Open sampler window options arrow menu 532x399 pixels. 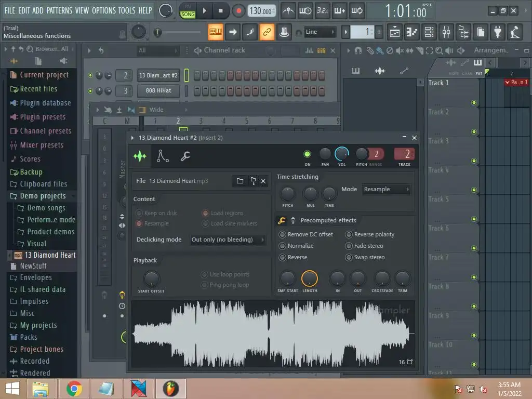(132, 138)
